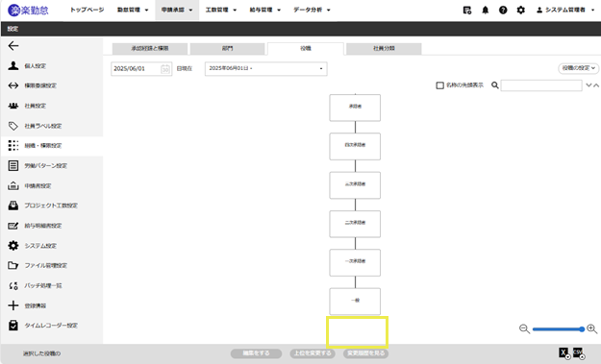Click the 変更履歴を見る button

pyautogui.click(x=365, y=353)
